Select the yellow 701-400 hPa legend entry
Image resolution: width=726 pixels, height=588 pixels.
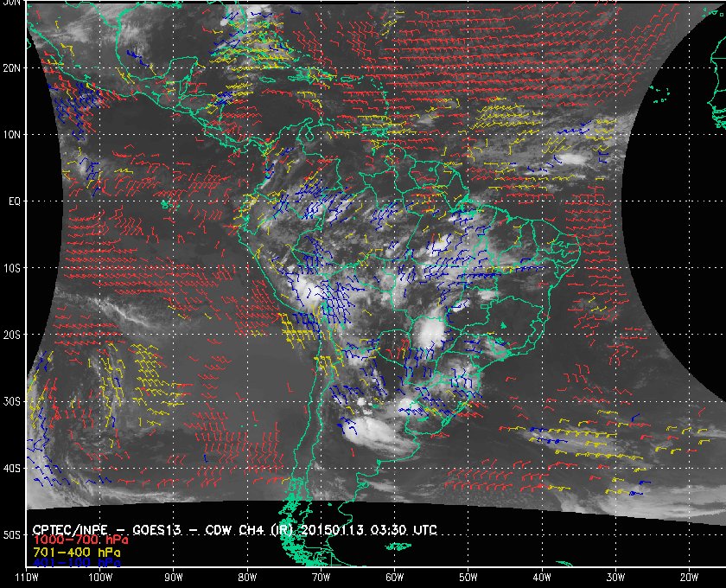click(76, 553)
